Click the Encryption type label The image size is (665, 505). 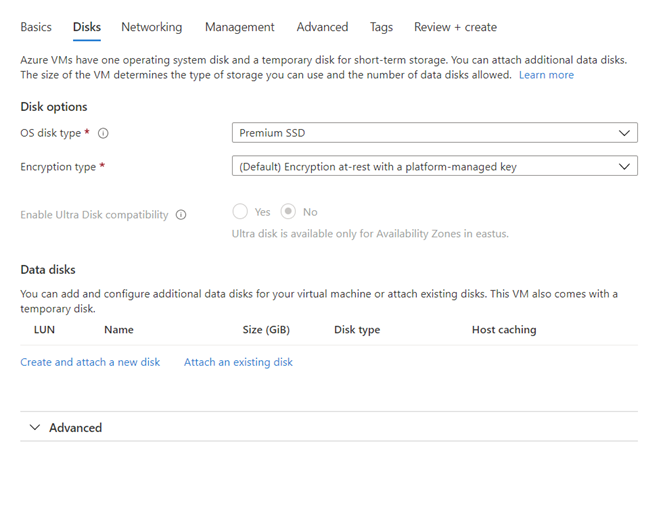tap(58, 167)
